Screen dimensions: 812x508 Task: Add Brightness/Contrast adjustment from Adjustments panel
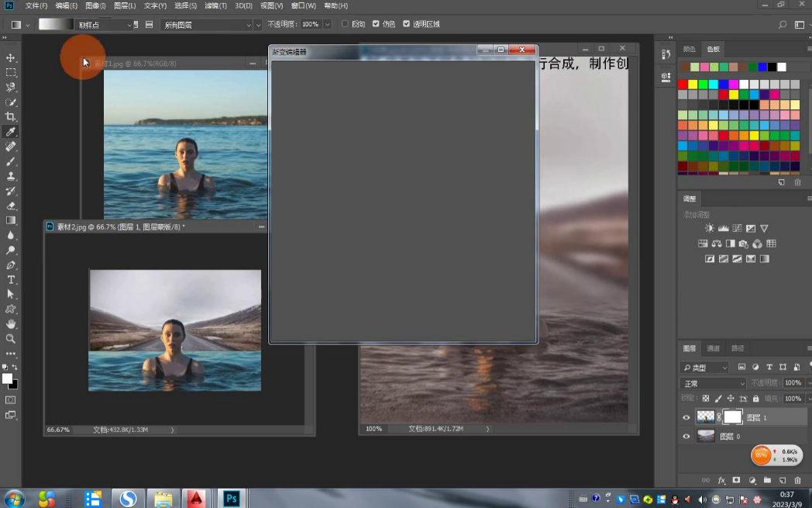coord(710,228)
